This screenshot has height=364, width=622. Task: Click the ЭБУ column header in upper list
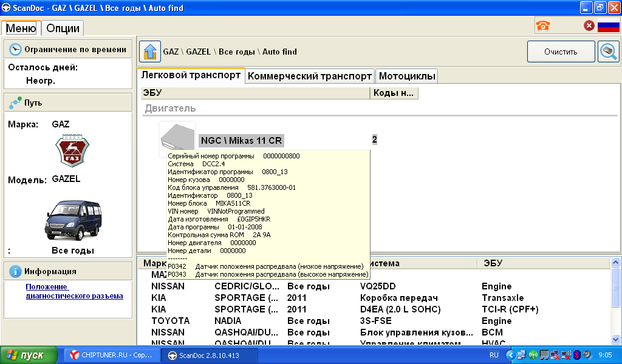tap(256, 93)
